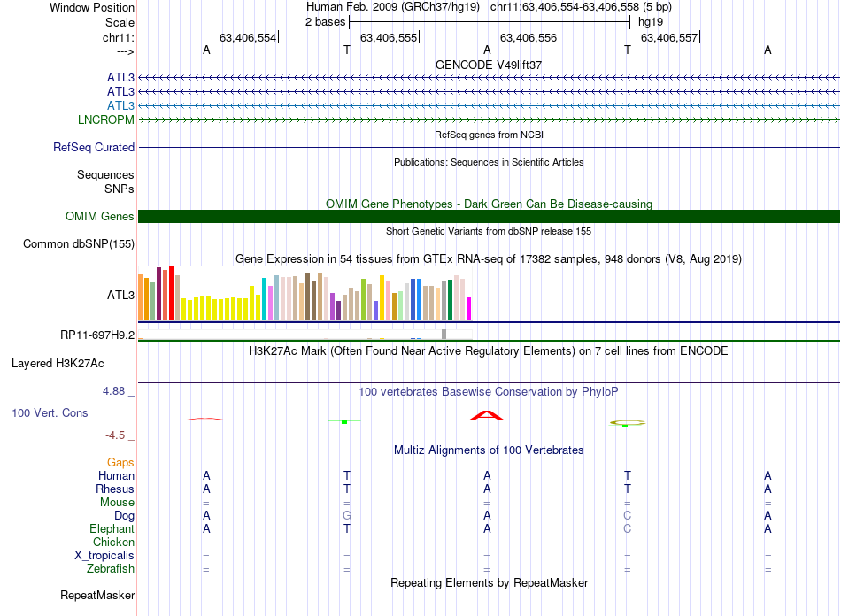Click the Gaps row label

(x=120, y=462)
